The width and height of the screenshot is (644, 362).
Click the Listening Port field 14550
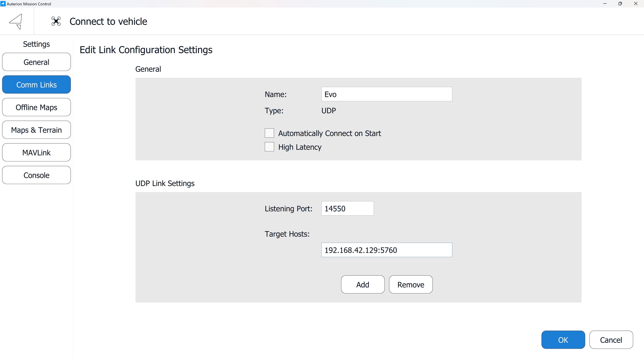[347, 208]
